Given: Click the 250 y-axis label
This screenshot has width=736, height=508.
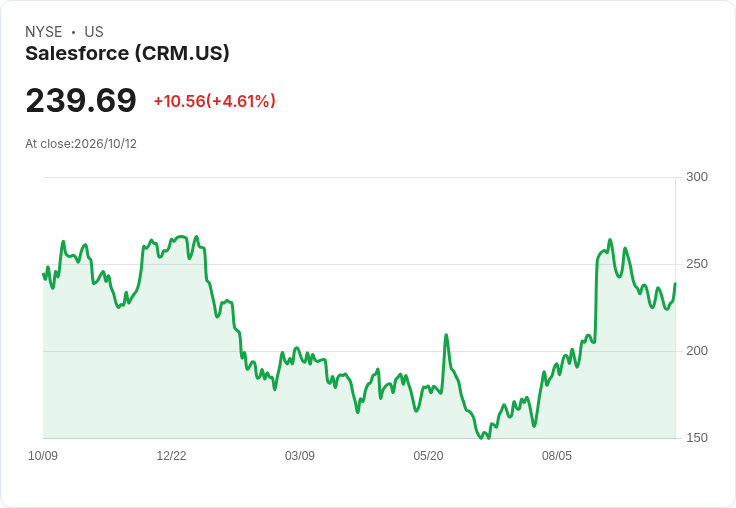Looking at the screenshot, I should click(697, 264).
